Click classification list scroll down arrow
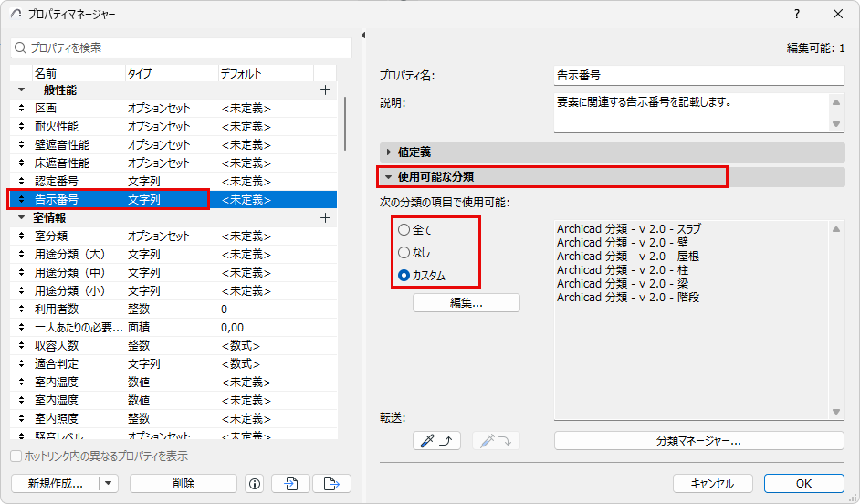860x504 pixels. [x=836, y=412]
